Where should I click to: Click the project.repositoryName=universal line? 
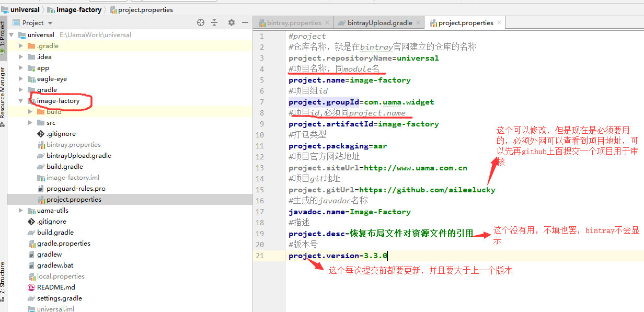pyautogui.click(x=364, y=58)
